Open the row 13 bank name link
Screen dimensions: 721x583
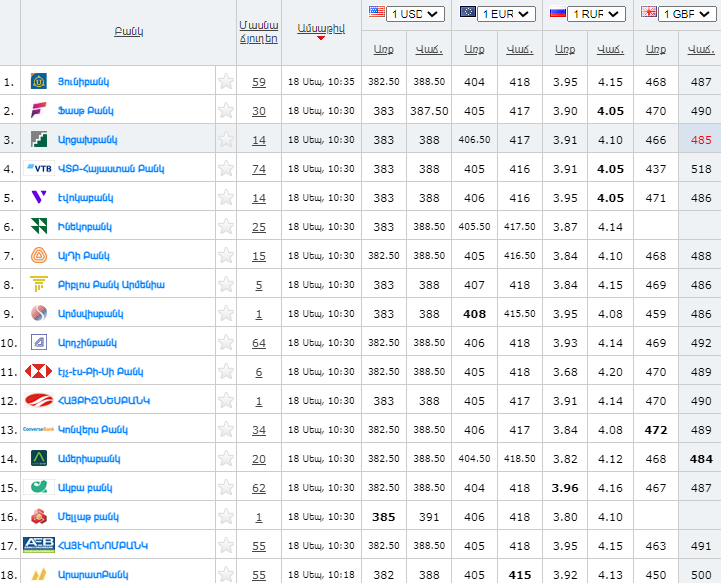pyautogui.click(x=92, y=429)
